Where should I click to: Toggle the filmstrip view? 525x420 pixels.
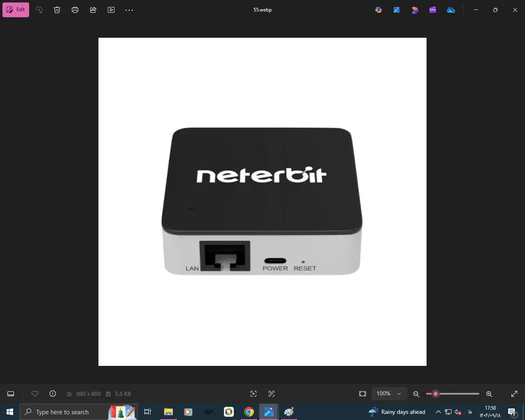pos(11,394)
